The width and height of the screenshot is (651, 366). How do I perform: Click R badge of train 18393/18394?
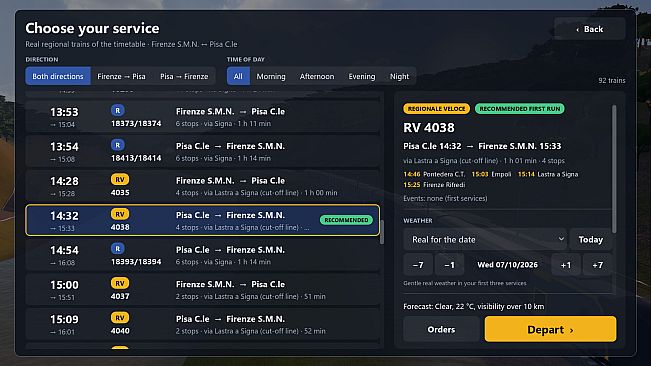pos(117,249)
